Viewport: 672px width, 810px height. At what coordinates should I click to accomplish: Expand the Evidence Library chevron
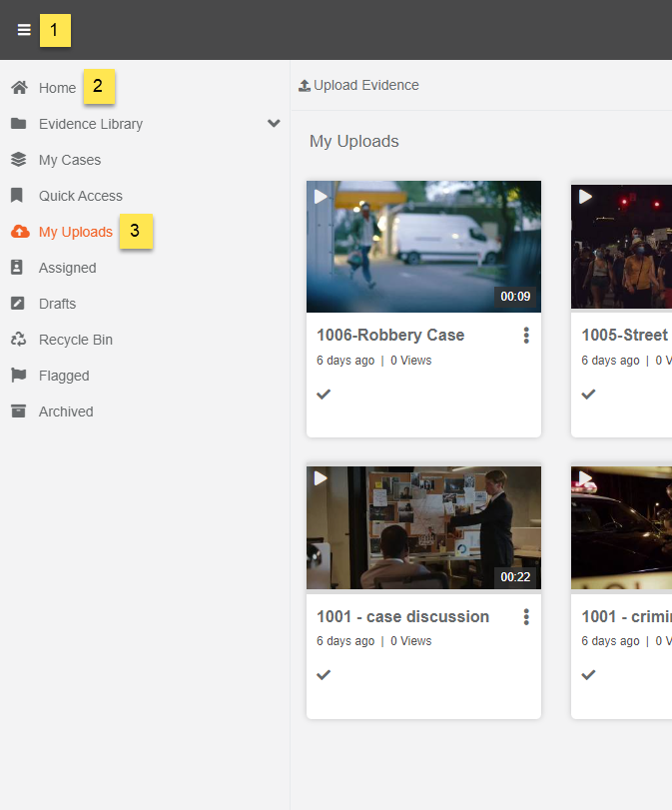[274, 124]
